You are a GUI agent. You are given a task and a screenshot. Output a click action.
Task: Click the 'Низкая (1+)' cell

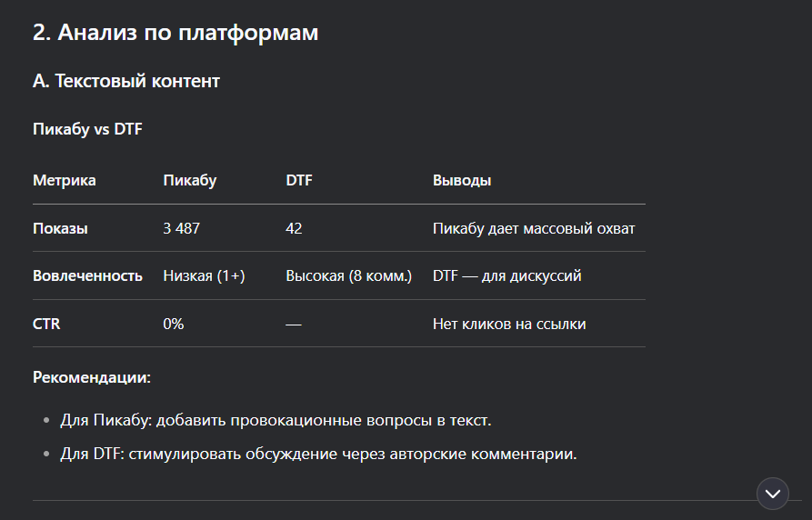204,275
